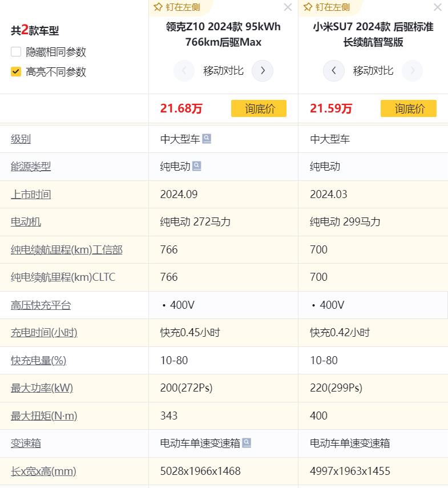This screenshot has width=448, height=488.
Task: Uncheck 高亮不同参数 checkbox
Action: [x=16, y=71]
